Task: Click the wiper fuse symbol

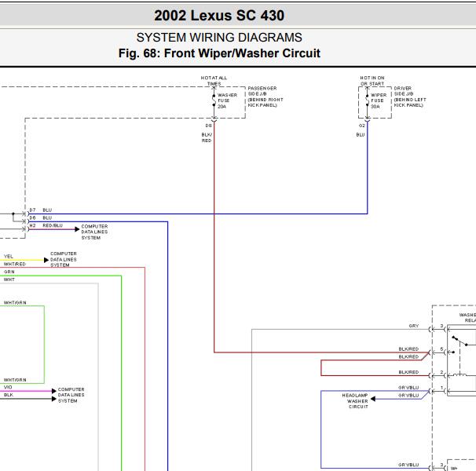Action: tap(367, 100)
